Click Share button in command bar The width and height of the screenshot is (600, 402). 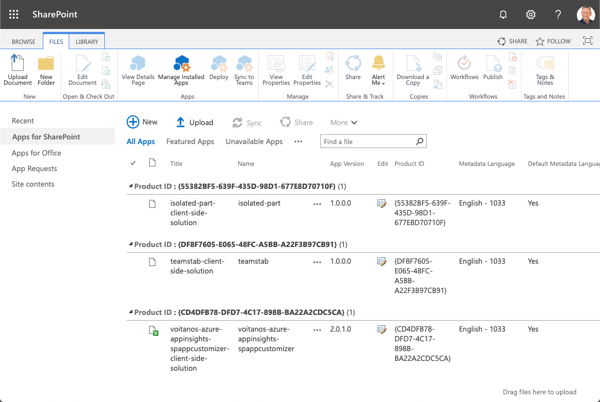pyautogui.click(x=296, y=122)
